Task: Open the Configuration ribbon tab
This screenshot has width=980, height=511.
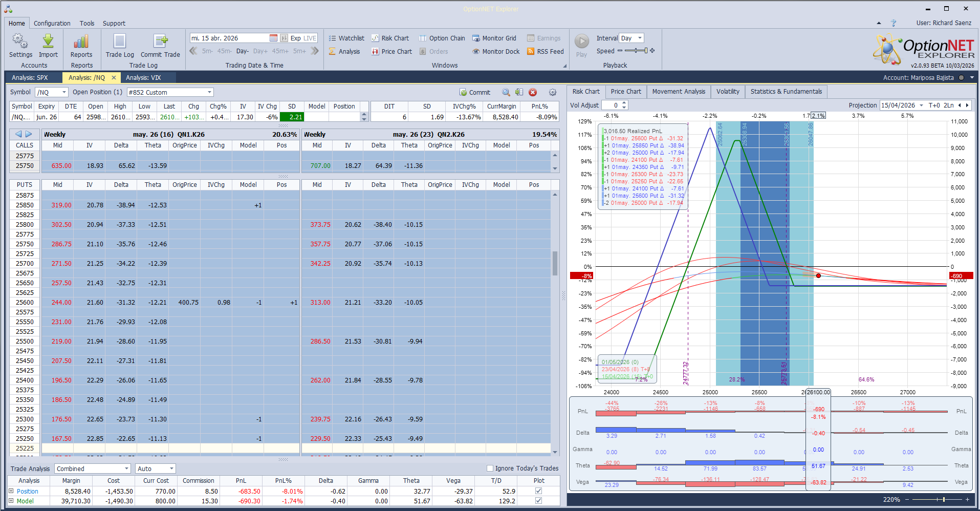Action: tap(52, 23)
